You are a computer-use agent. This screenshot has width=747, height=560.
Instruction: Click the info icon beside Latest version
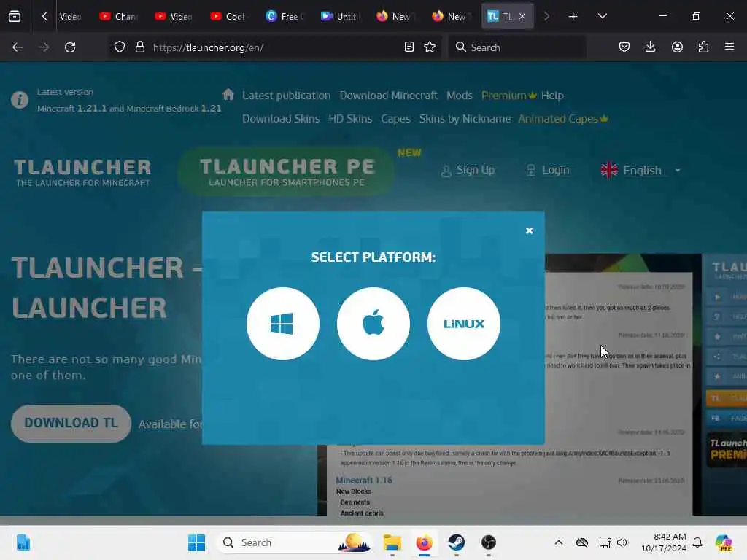pos(20,100)
